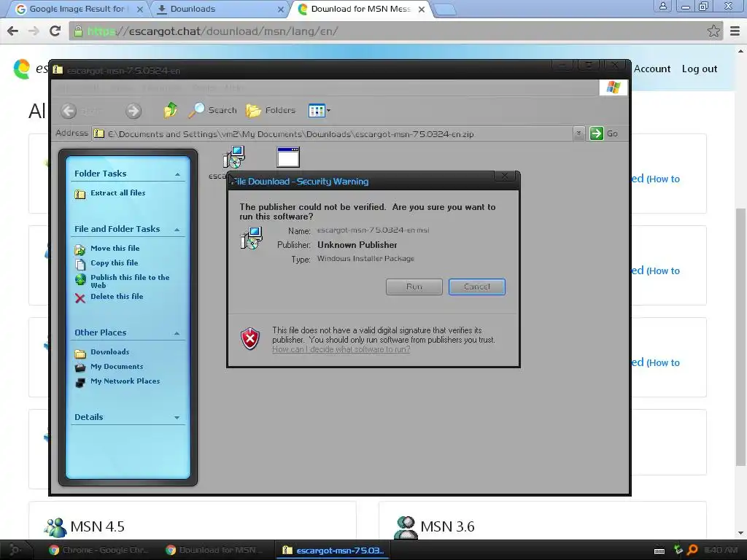Click the keyboard tray icon
This screenshot has width=747, height=560.
[659, 551]
